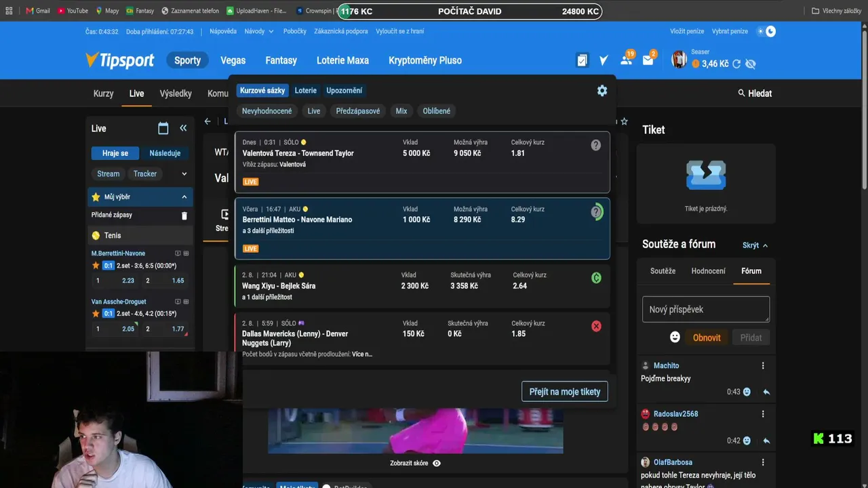Collapse the Můj výběr section
Image resolution: width=868 pixels, height=488 pixels.
point(184,197)
